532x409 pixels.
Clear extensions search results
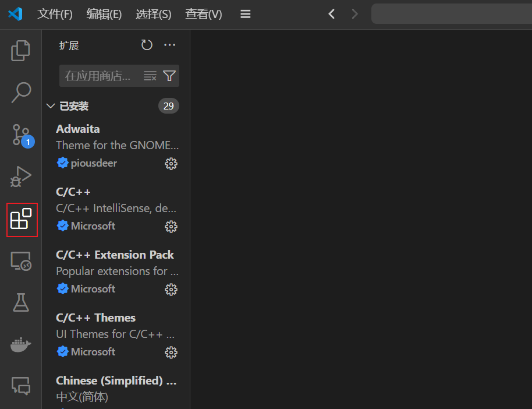pos(150,76)
